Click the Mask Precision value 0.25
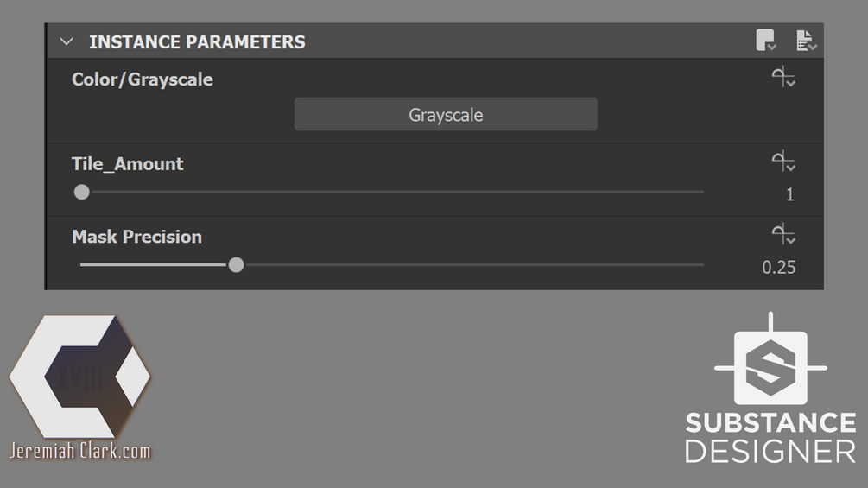 pyautogui.click(x=778, y=268)
